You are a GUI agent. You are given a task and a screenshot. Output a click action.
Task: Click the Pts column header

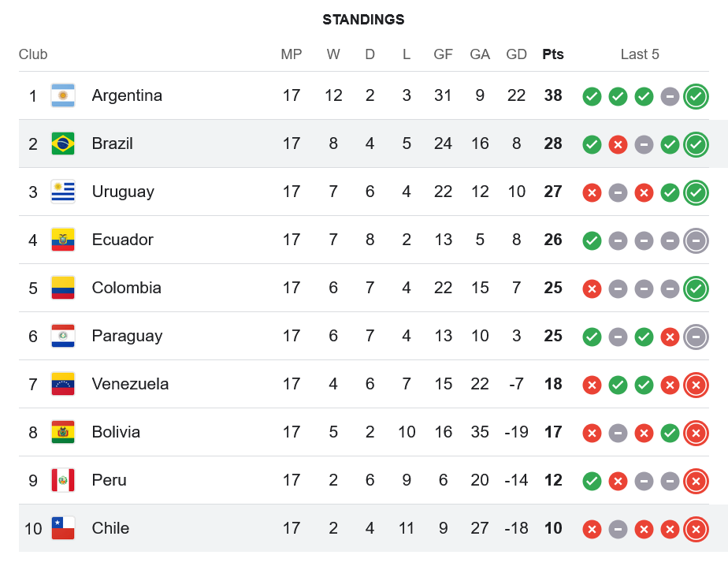coord(553,54)
